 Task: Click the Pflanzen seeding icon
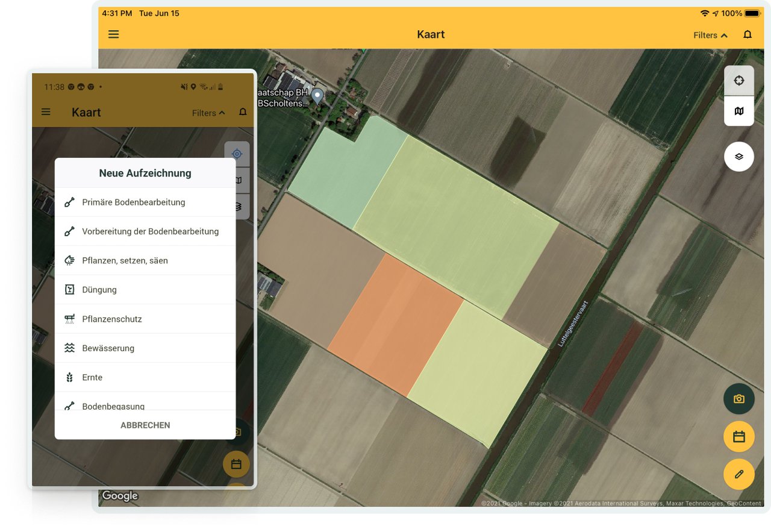pos(69,261)
